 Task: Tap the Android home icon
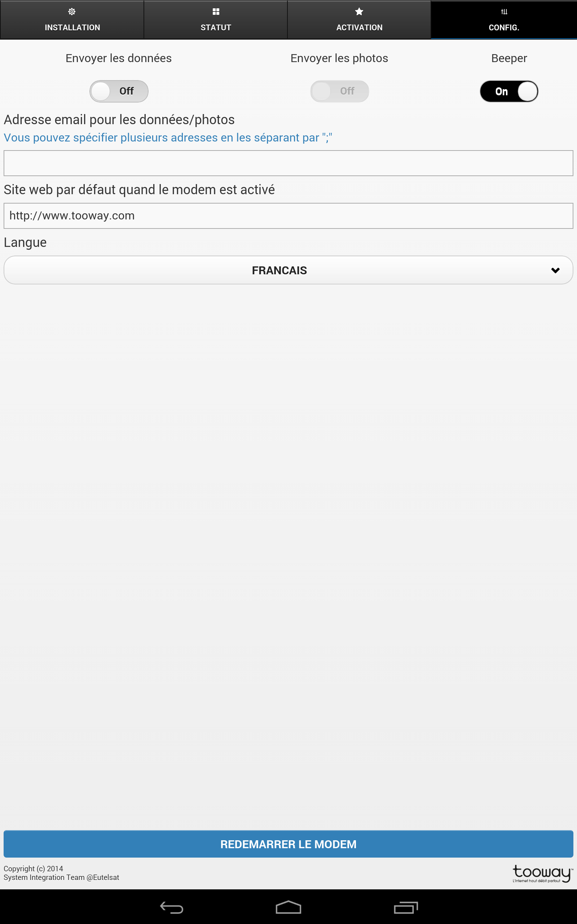click(288, 907)
